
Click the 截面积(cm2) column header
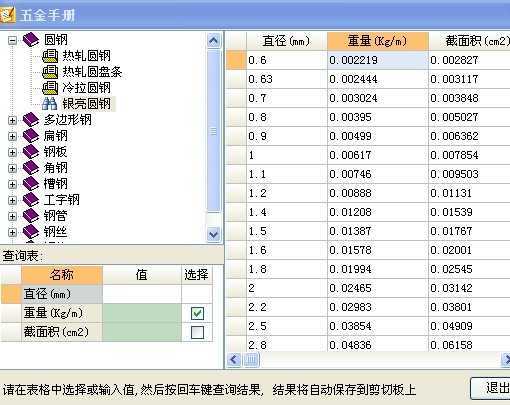tap(469, 41)
